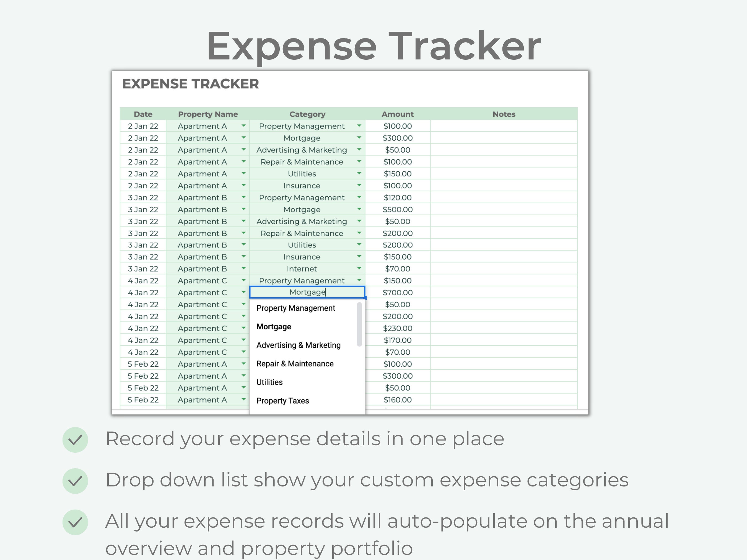This screenshot has width=747, height=560.
Task: Select the Utilities option in the dropdown list
Action: (x=269, y=382)
